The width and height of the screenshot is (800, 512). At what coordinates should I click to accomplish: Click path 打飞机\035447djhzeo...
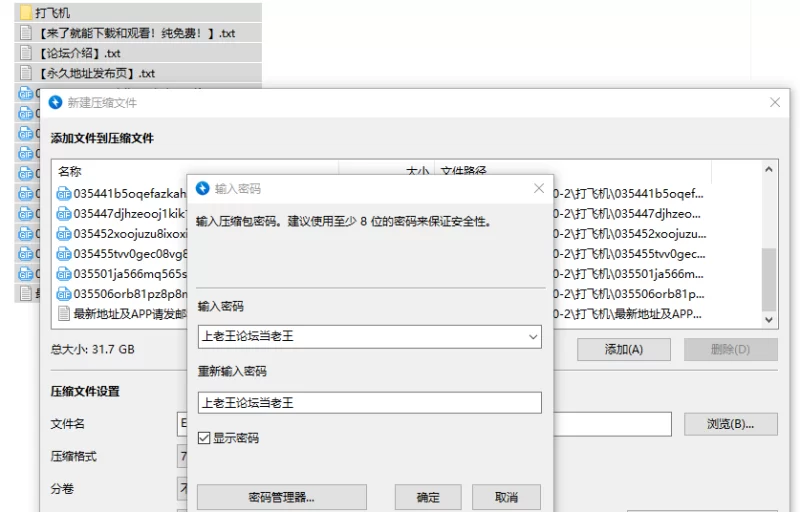tap(627, 214)
